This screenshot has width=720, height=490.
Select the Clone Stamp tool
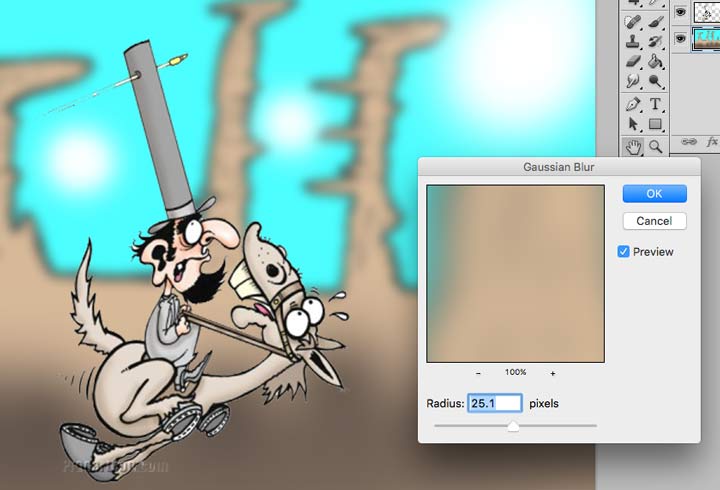[632, 42]
